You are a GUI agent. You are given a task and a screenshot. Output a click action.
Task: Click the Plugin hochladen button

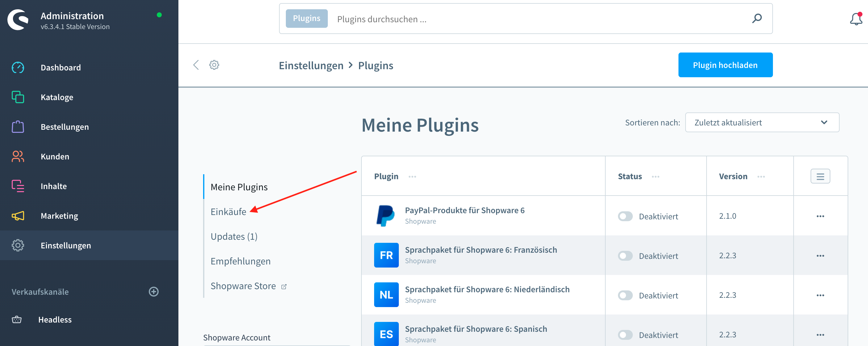725,65
